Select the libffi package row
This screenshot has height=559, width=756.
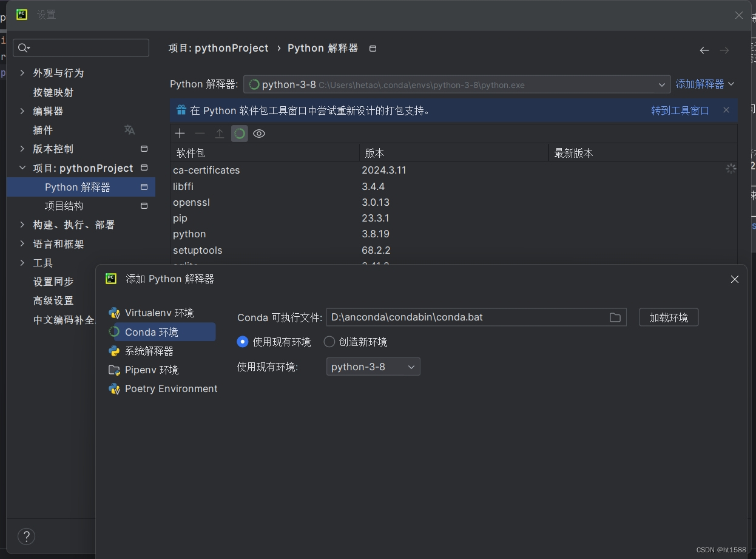pyautogui.click(x=454, y=186)
